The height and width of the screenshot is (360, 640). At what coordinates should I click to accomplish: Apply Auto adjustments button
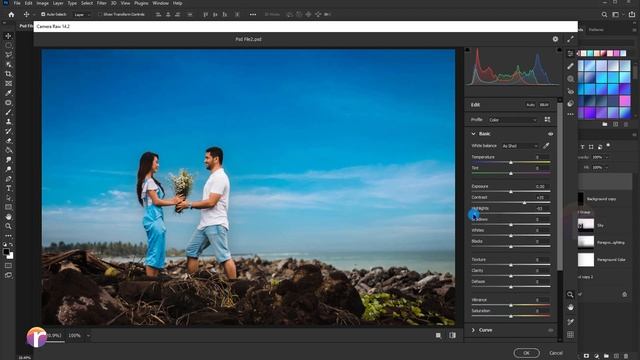[530, 105]
